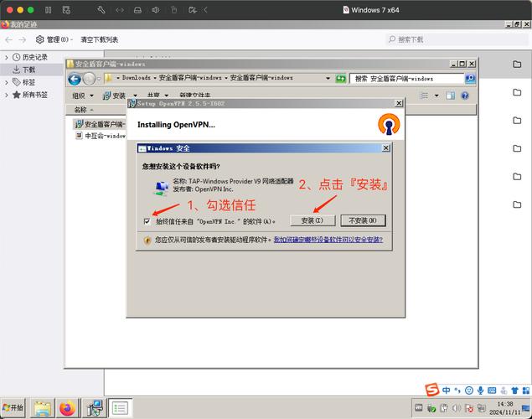The height and width of the screenshot is (419, 532).
Task: Click the tray volume speaker icon
Action: tap(457, 408)
